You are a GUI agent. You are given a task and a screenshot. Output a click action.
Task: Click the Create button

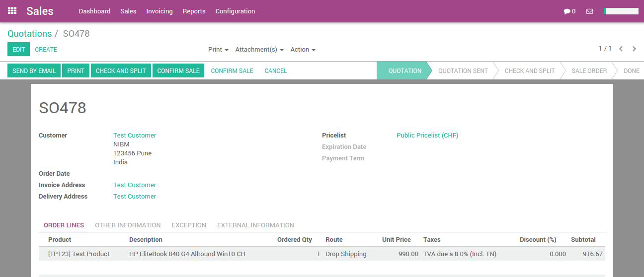click(46, 49)
